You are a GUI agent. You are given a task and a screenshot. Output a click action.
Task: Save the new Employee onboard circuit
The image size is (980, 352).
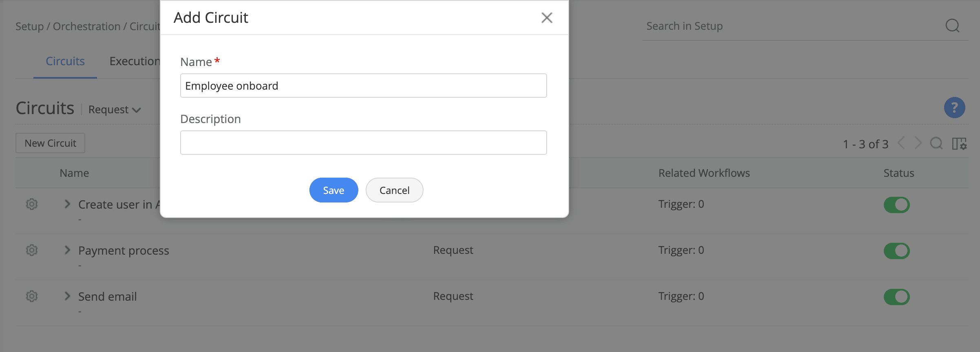[333, 190]
